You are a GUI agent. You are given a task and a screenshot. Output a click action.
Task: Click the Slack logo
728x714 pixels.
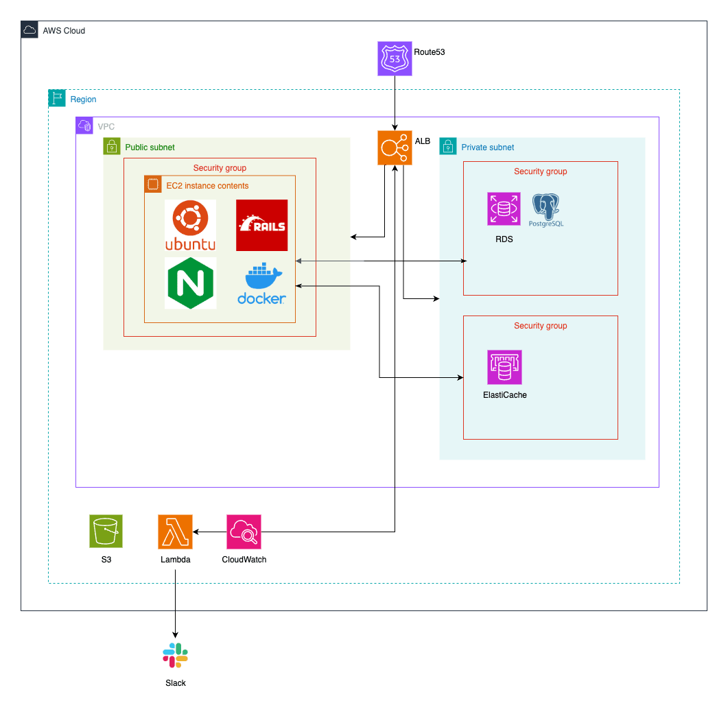click(x=175, y=655)
